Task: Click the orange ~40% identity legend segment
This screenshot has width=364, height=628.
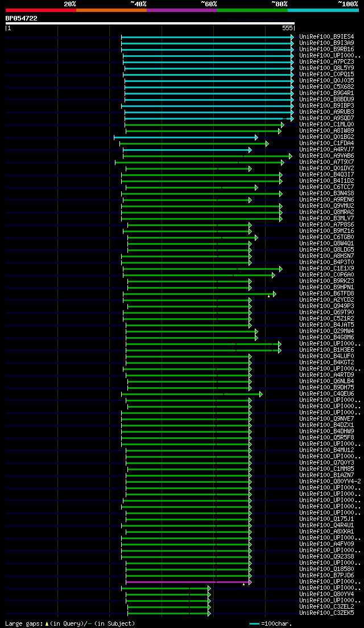Action: [111, 10]
